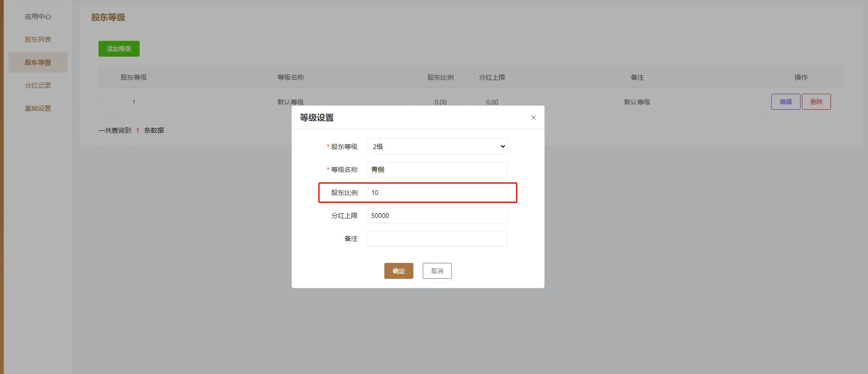Click the empty 备注 input in dialog
This screenshot has height=374, width=868.
click(437, 239)
